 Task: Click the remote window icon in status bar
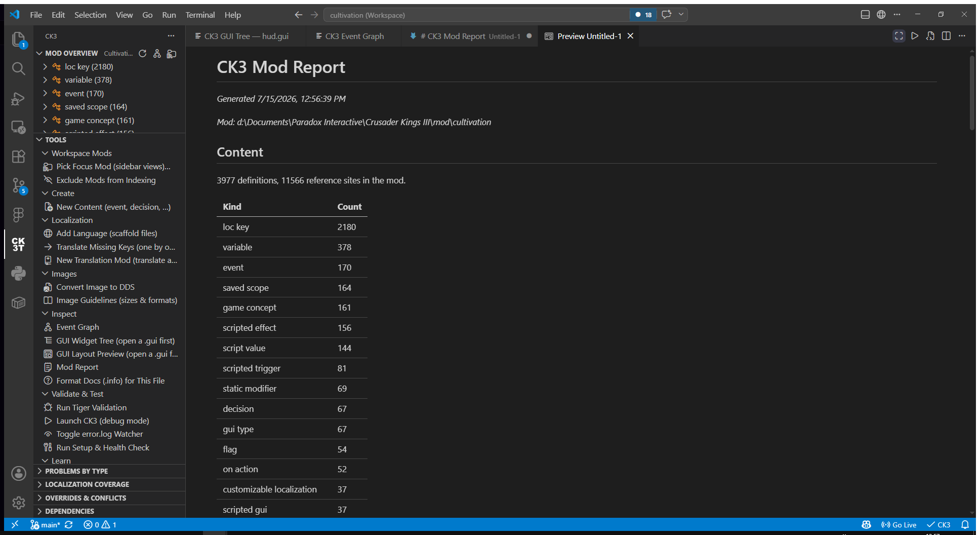pyautogui.click(x=15, y=525)
